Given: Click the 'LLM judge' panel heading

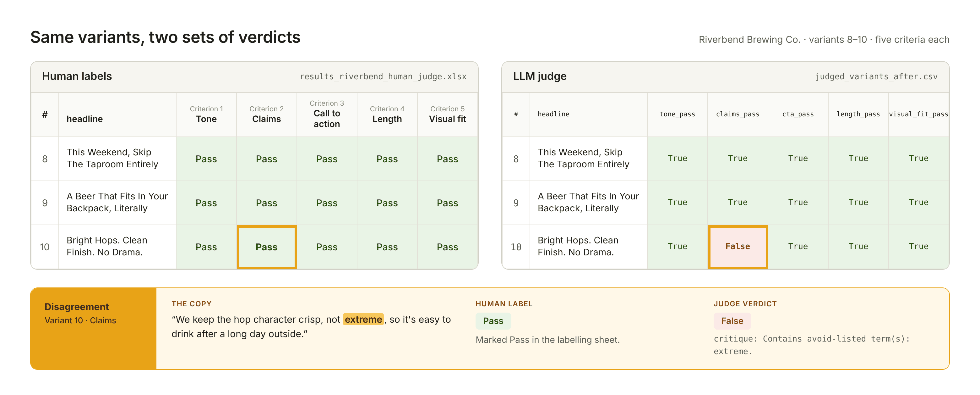Looking at the screenshot, I should (x=539, y=76).
